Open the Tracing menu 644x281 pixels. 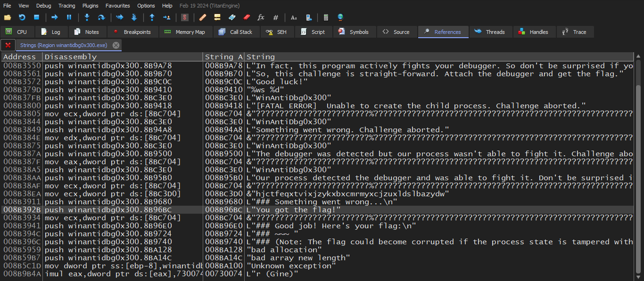click(66, 6)
